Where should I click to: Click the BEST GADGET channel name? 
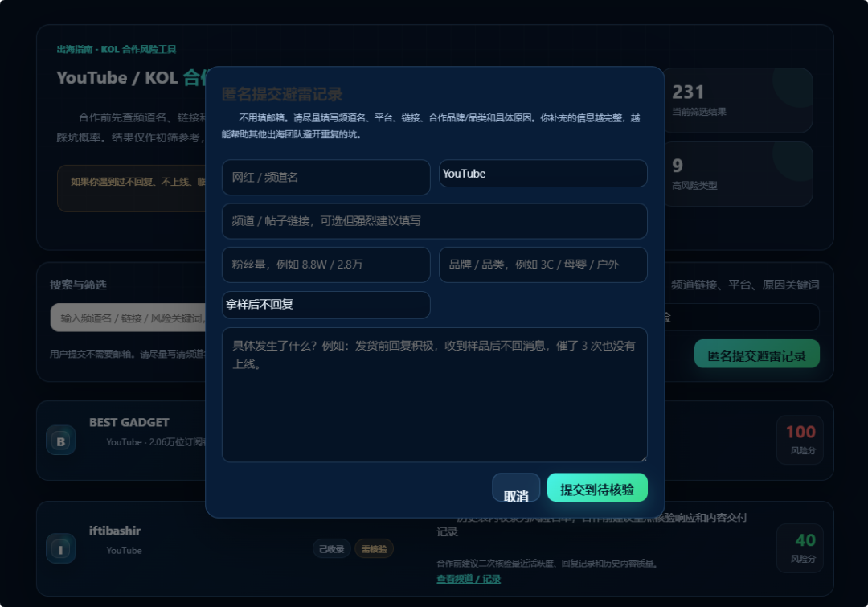(129, 423)
